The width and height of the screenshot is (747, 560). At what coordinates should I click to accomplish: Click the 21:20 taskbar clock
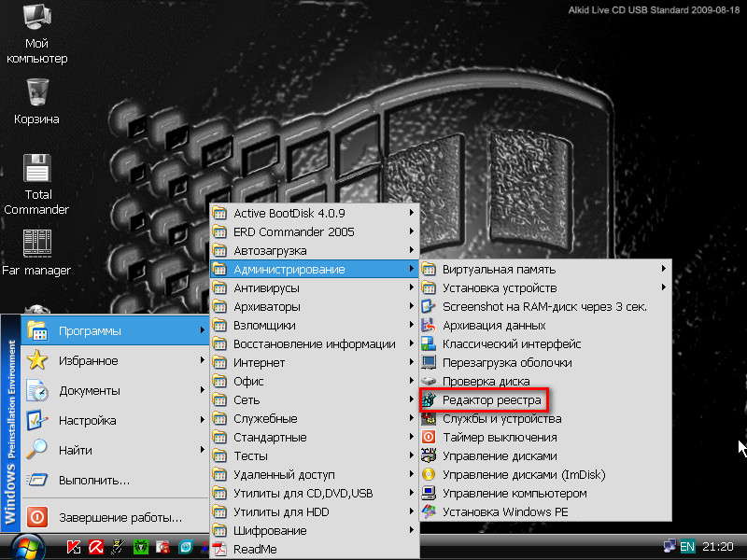pyautogui.click(x=717, y=546)
